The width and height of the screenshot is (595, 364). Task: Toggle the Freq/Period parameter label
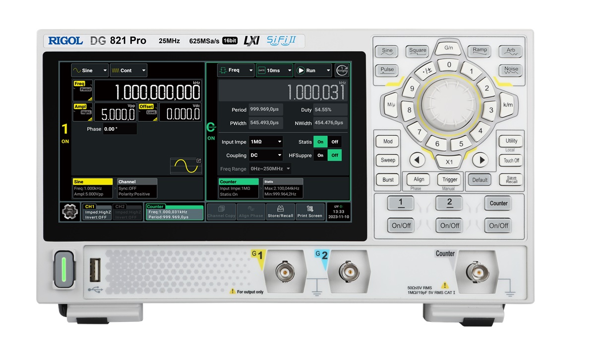82,91
